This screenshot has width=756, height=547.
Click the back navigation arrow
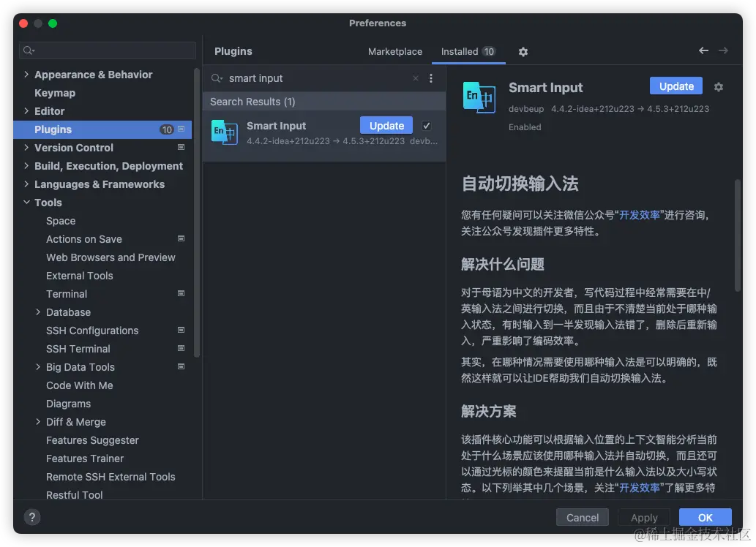703,50
